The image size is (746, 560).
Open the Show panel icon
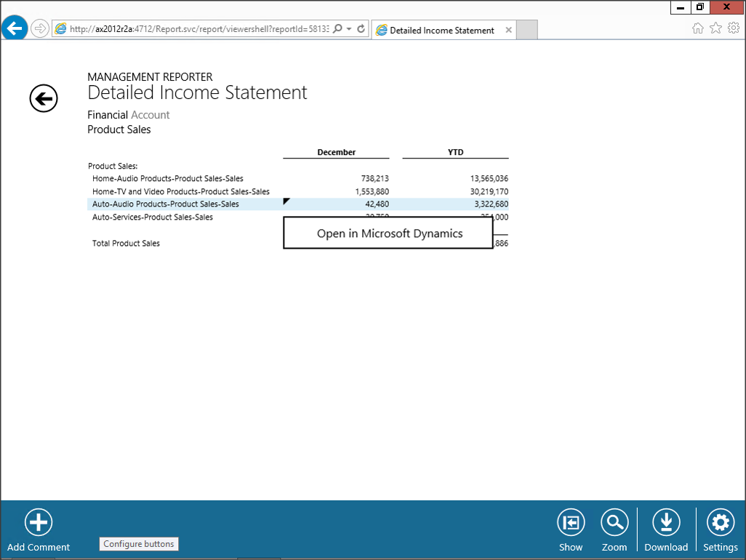(571, 522)
